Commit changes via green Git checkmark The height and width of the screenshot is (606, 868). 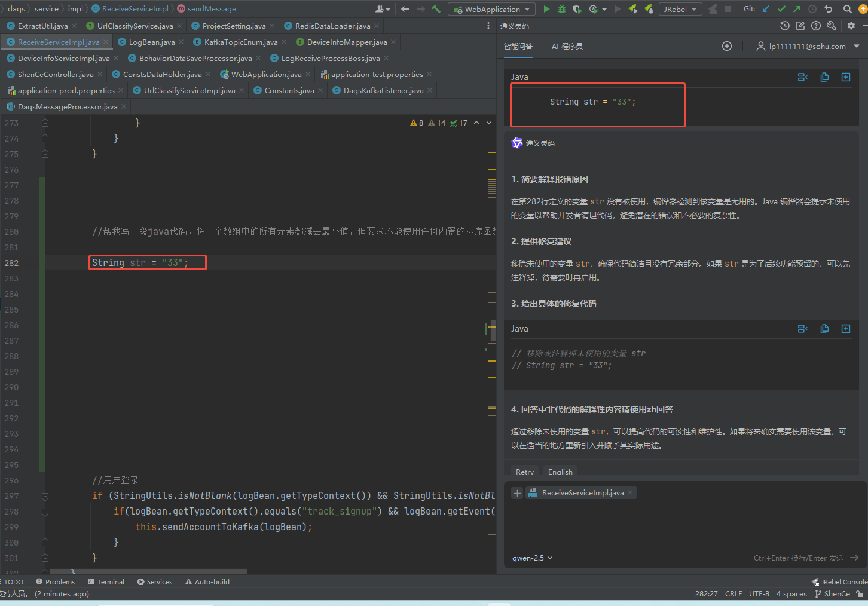(781, 9)
